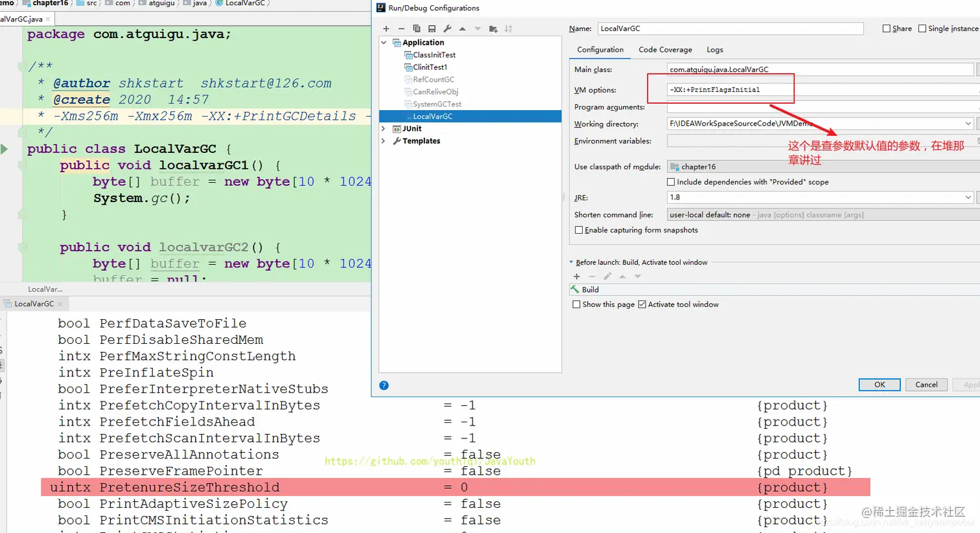Add a new run configuration with plus icon
The image size is (980, 533).
(386, 28)
